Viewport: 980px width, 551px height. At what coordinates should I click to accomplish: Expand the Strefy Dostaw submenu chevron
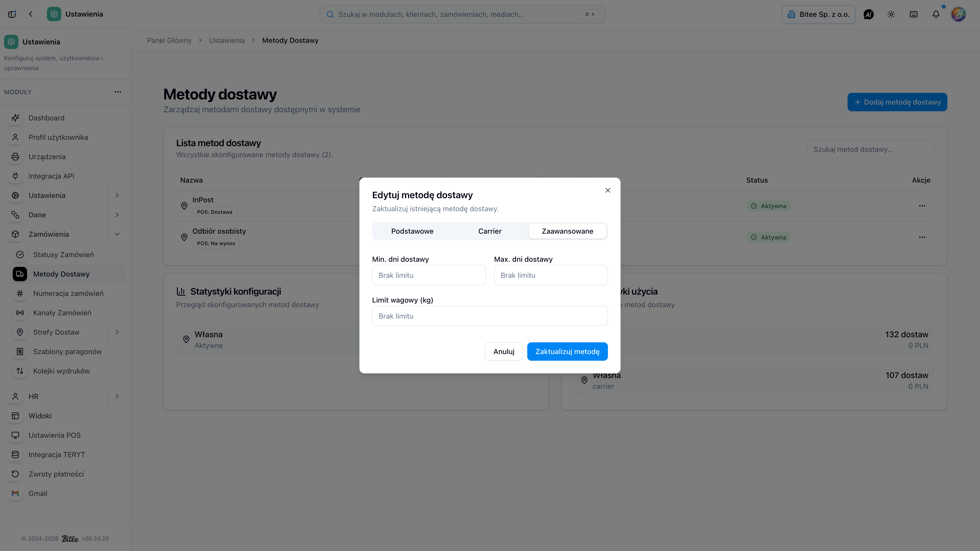[x=117, y=332]
